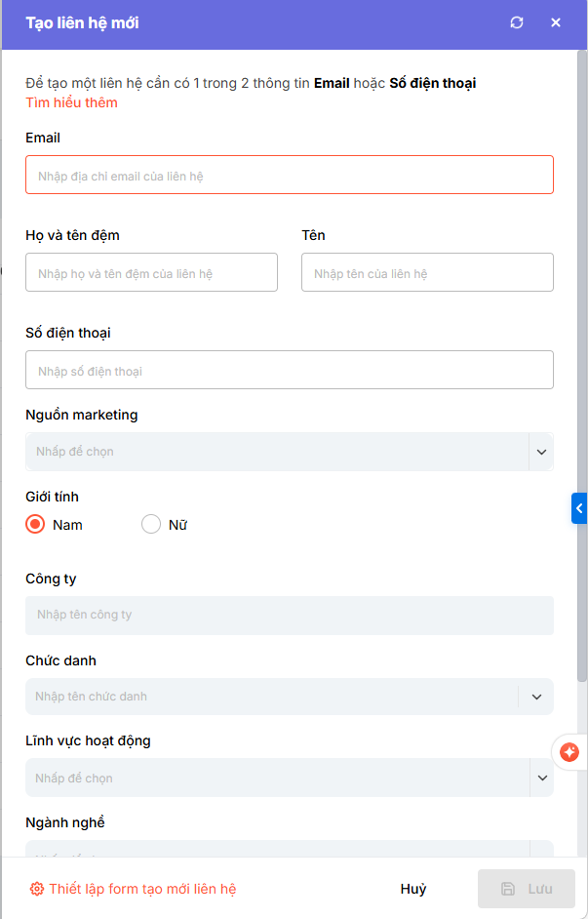The width and height of the screenshot is (588, 919).
Task: Focus the Email address input field
Action: pyautogui.click(x=289, y=176)
